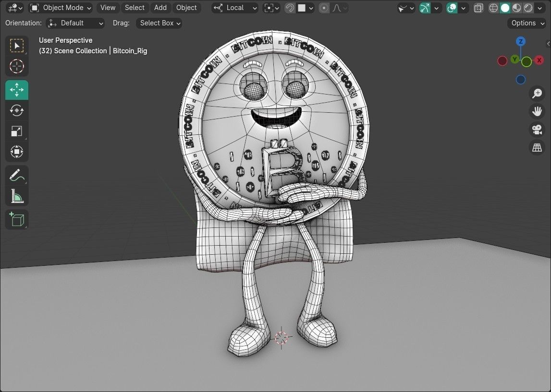Click the 'User Perspective' viewport label

pos(66,40)
